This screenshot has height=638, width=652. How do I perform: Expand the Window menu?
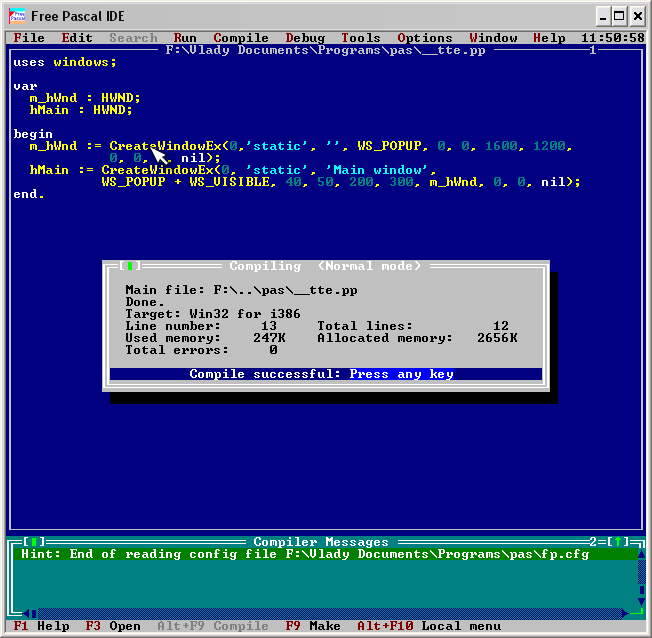[493, 38]
